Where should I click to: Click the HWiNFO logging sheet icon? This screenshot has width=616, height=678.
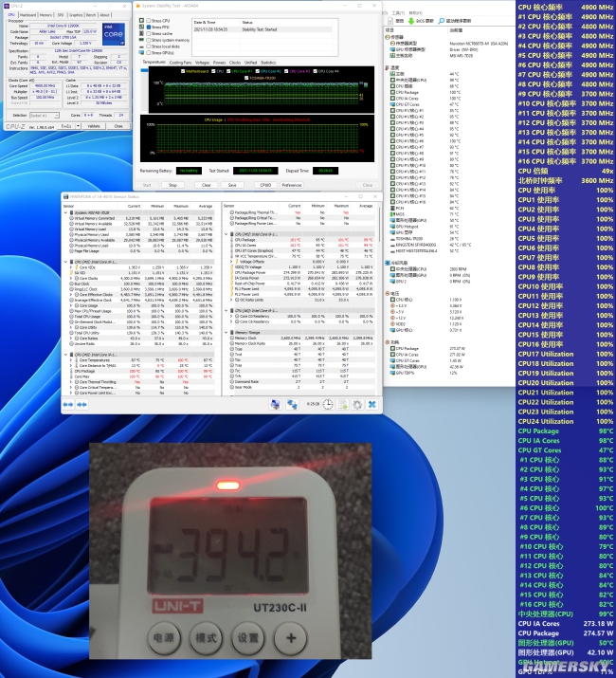[343, 404]
